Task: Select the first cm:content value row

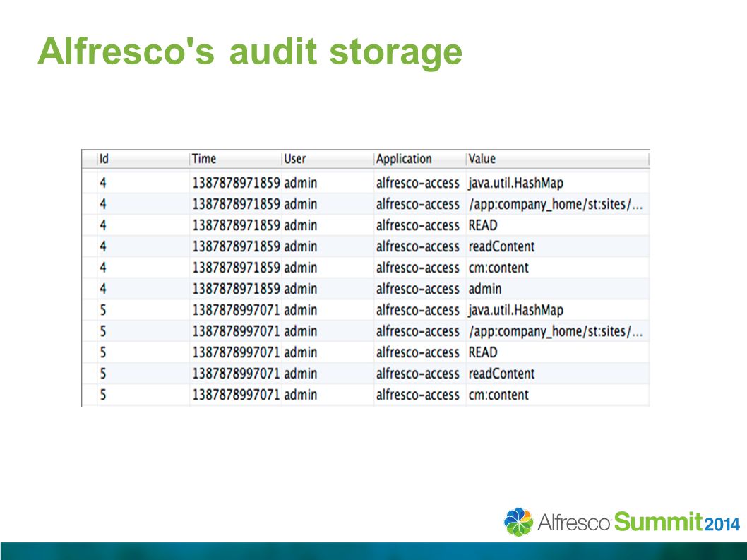Action: (x=366, y=268)
